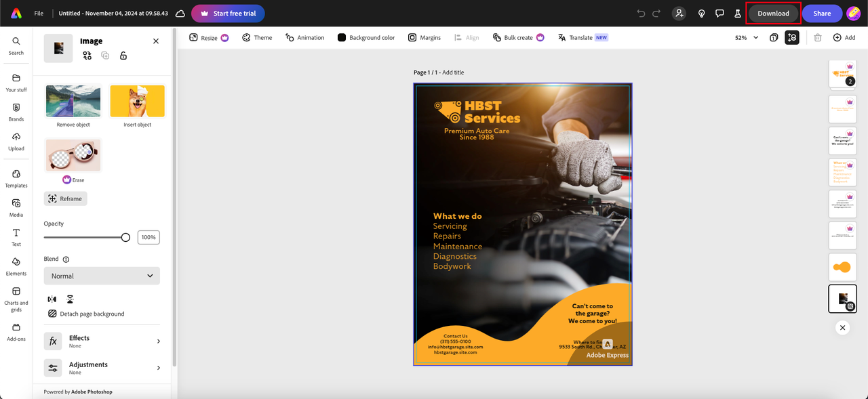Click the cloud sync status icon
This screenshot has width=868, height=399.
(180, 14)
